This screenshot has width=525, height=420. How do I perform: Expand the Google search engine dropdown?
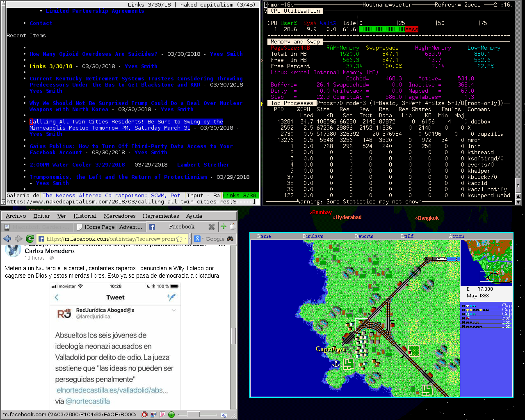(x=203, y=239)
